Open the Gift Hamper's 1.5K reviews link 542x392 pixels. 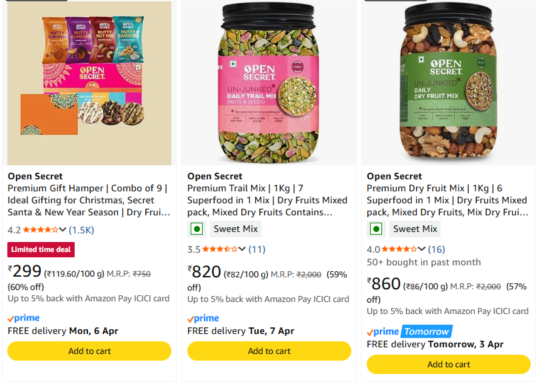pos(82,230)
